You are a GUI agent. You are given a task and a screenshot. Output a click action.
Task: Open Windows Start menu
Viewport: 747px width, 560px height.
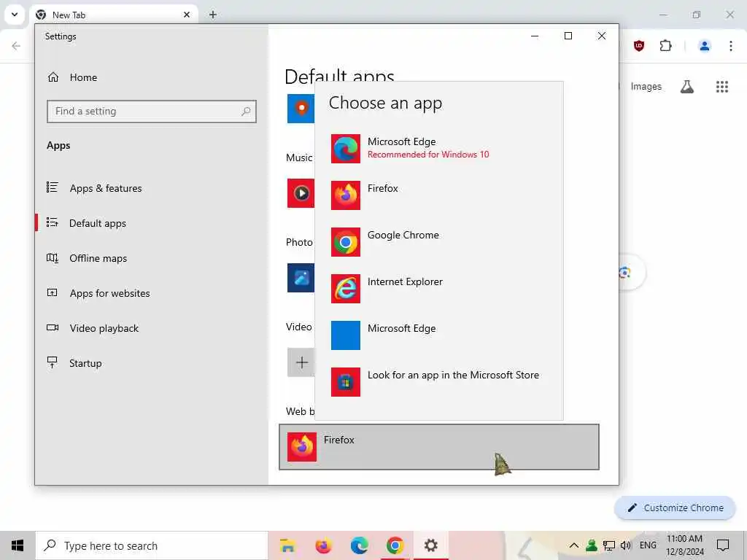click(18, 545)
